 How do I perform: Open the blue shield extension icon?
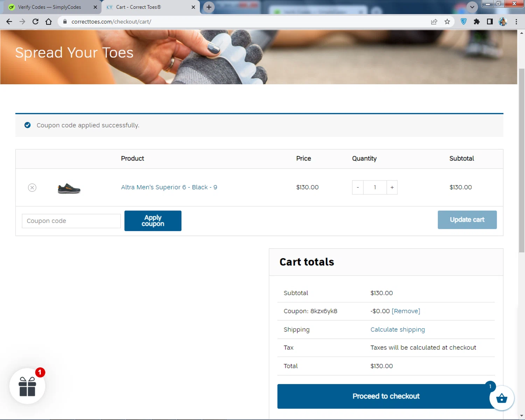pos(464,22)
